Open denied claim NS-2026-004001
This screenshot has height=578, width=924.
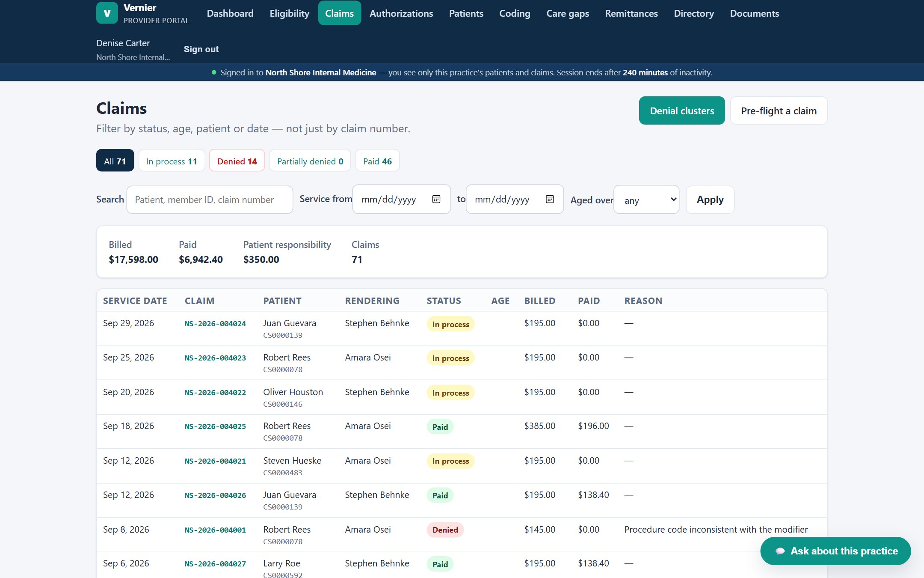pos(215,530)
